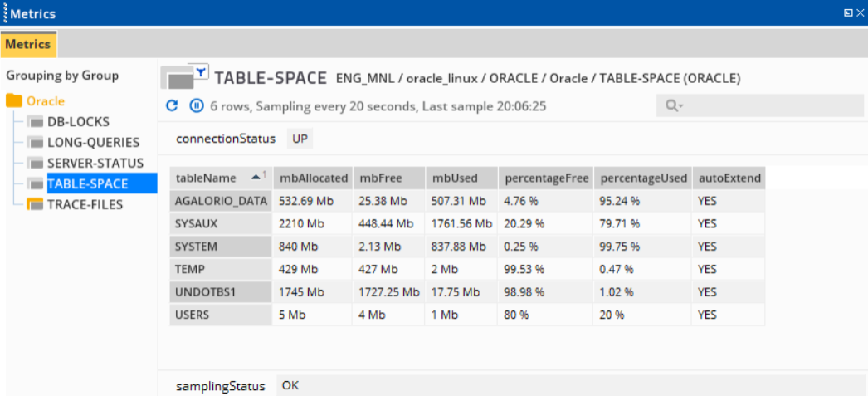Click into the search input field
Image resolution: width=868 pixels, height=396 pixels.
point(769,105)
